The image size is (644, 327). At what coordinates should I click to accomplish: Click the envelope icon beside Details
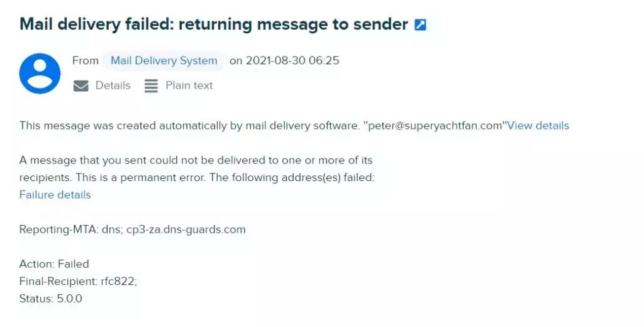tap(81, 86)
